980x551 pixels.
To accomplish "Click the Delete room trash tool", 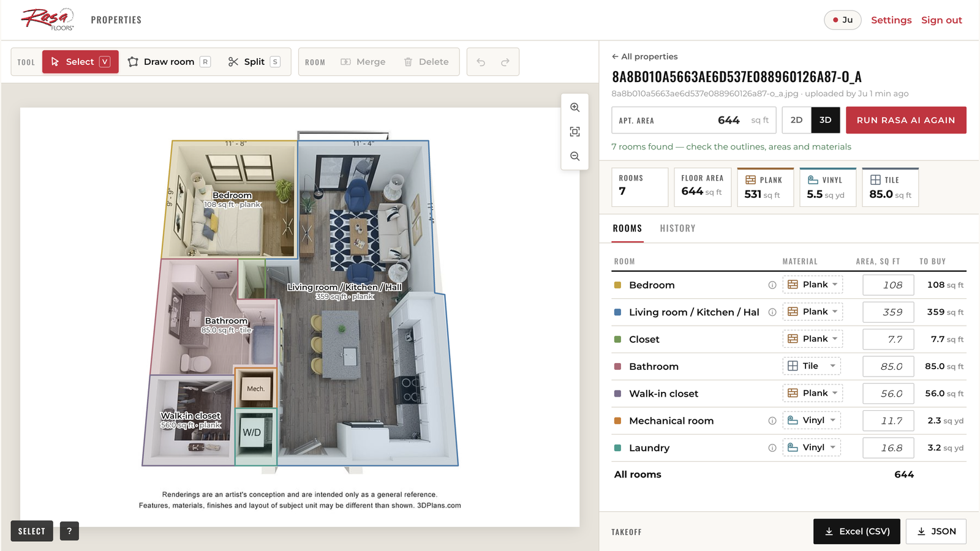I will pos(426,62).
